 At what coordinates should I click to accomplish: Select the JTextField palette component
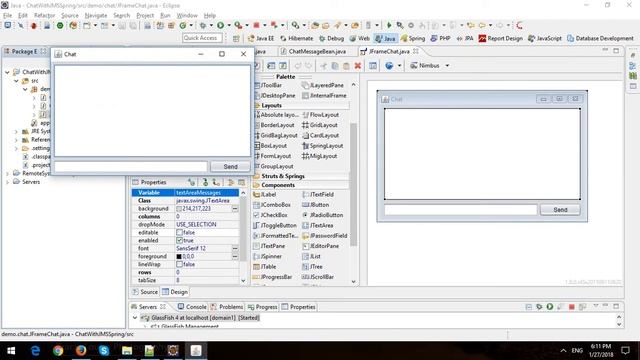[318, 195]
